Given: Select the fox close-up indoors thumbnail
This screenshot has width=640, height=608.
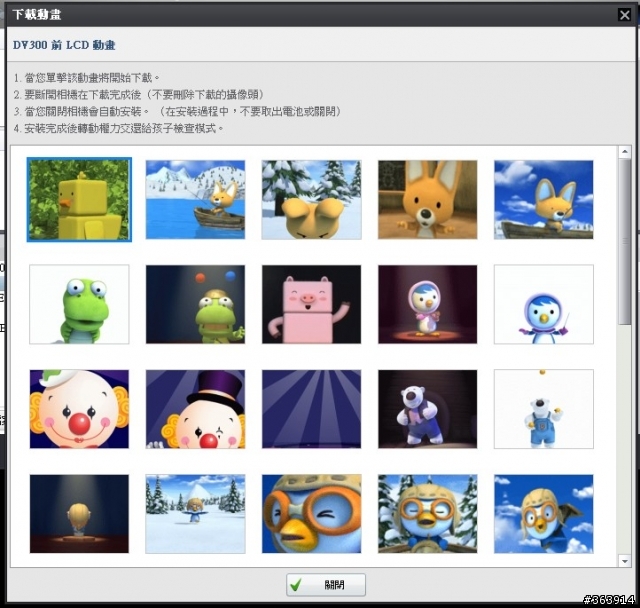Looking at the screenshot, I should tap(427, 200).
